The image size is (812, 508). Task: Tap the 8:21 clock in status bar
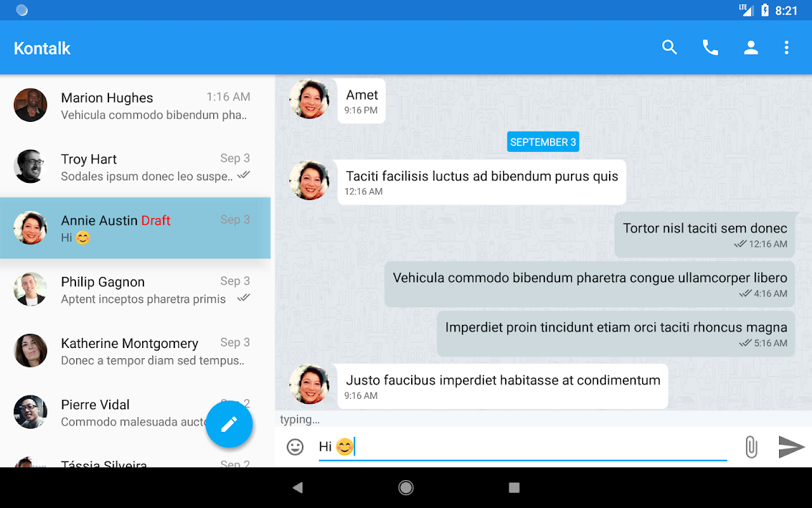pyautogui.click(x=787, y=10)
